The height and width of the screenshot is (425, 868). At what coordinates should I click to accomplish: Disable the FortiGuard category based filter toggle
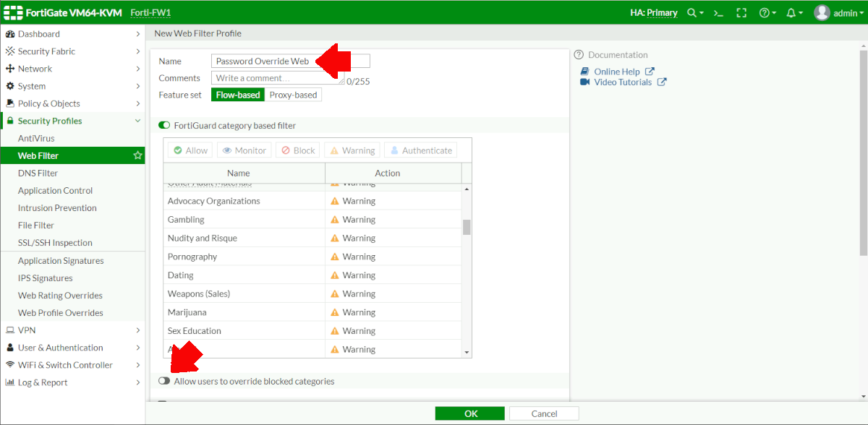[163, 124]
